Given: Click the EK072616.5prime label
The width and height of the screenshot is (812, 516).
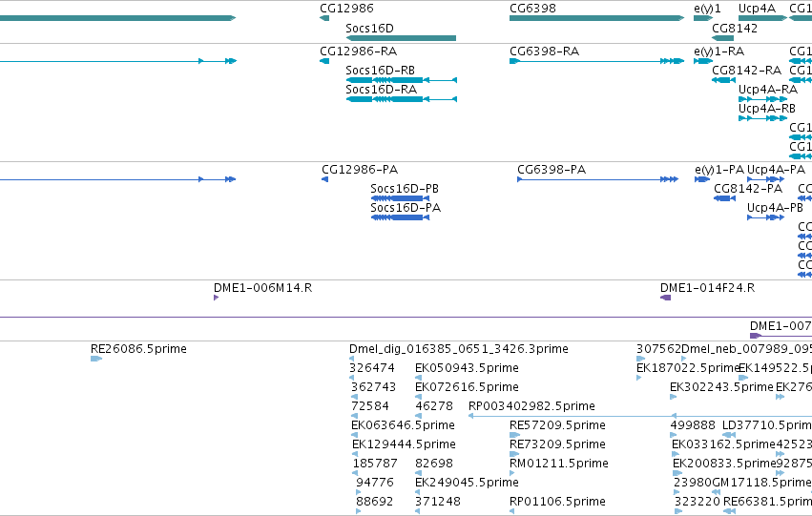Looking at the screenshot, I should 468,387.
